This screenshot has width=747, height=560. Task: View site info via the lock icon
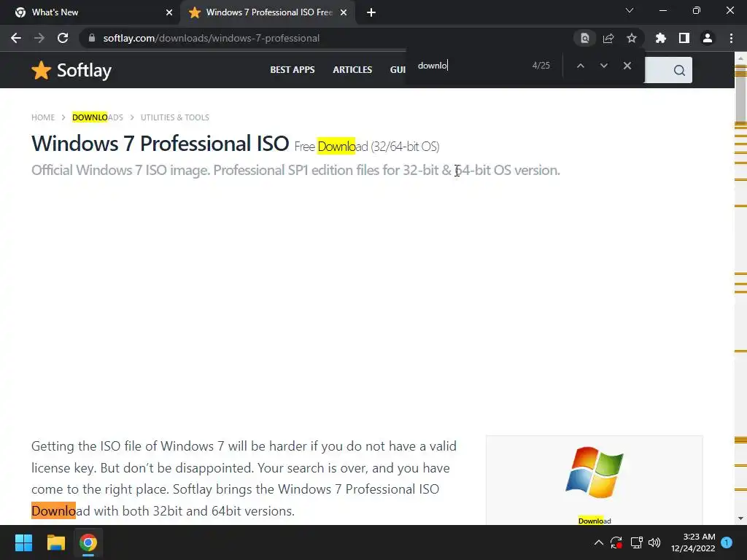92,38
